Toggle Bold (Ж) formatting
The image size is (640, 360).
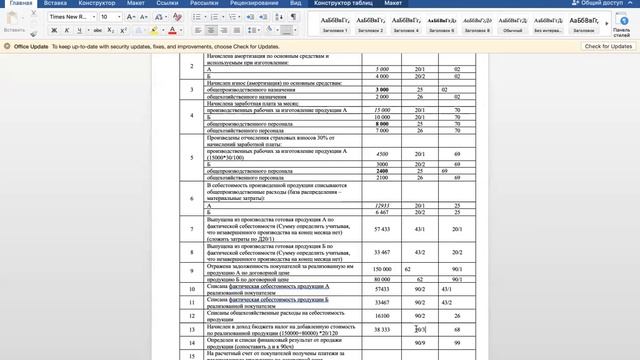pyautogui.click(x=54, y=30)
